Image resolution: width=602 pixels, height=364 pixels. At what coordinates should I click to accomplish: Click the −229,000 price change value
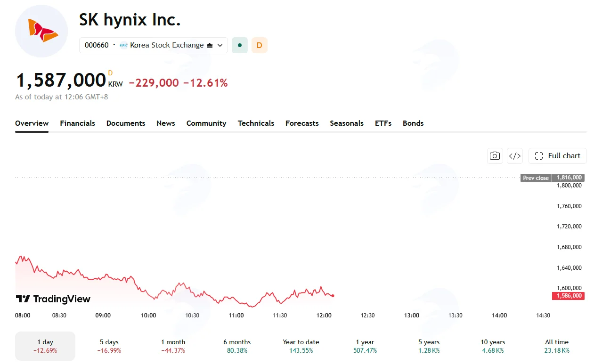154,83
